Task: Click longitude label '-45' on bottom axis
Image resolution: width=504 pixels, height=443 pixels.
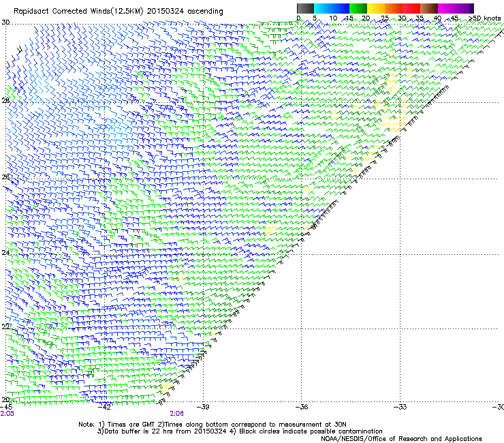Action: (6, 407)
